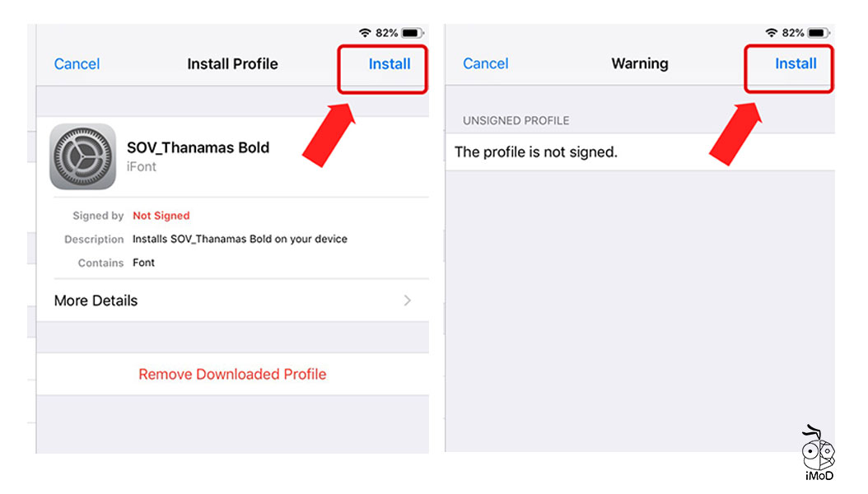868x494 pixels.
Task: Tap the battery icon on the Install Profile screen
Action: (412, 33)
